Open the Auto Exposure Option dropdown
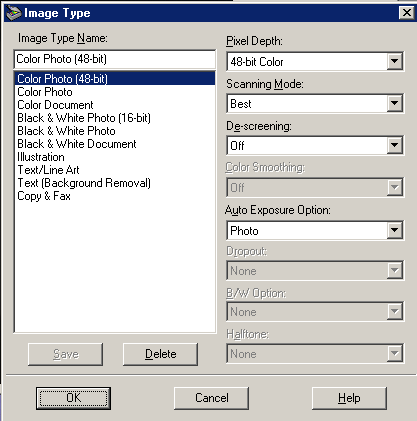Screen dimensions: 417x421 coord(394,230)
